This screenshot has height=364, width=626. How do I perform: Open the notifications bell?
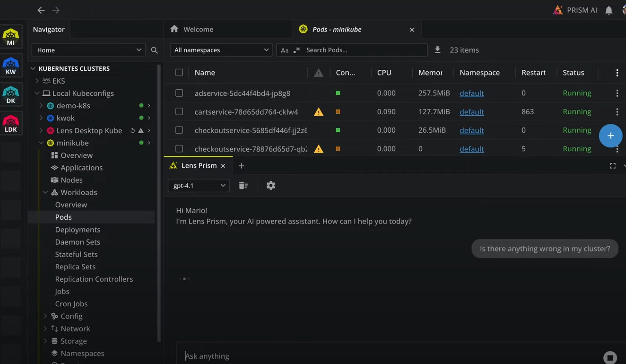click(x=609, y=10)
